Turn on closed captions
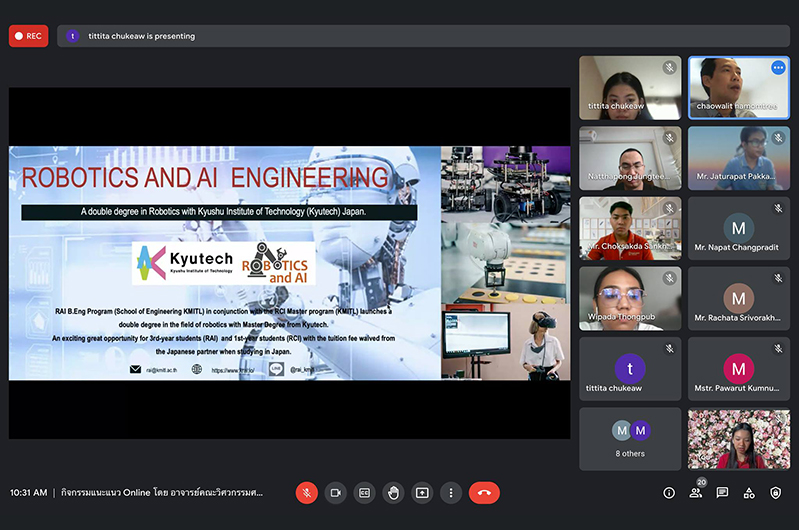The height and width of the screenshot is (530, 799). (x=364, y=493)
